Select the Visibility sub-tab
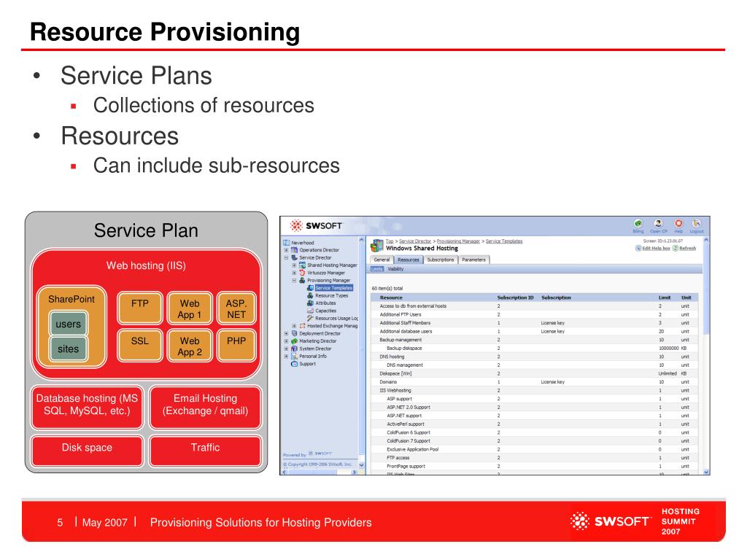Viewport: 747px width, 560px height. click(395, 269)
